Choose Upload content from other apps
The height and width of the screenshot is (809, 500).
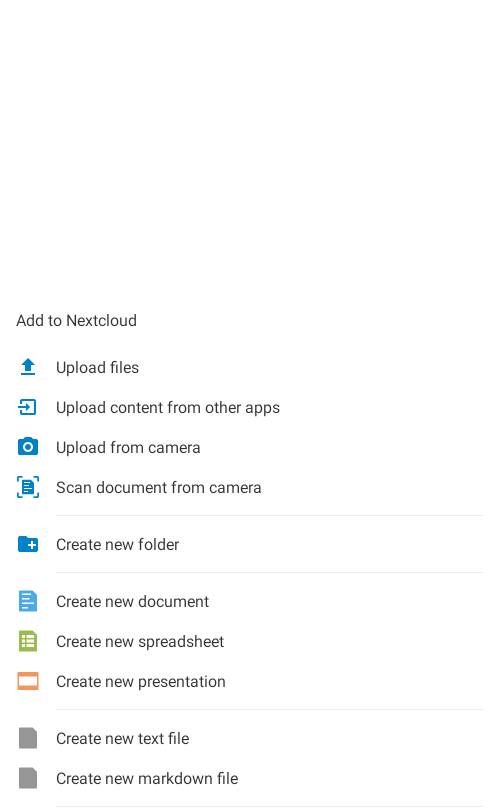pos(250,408)
